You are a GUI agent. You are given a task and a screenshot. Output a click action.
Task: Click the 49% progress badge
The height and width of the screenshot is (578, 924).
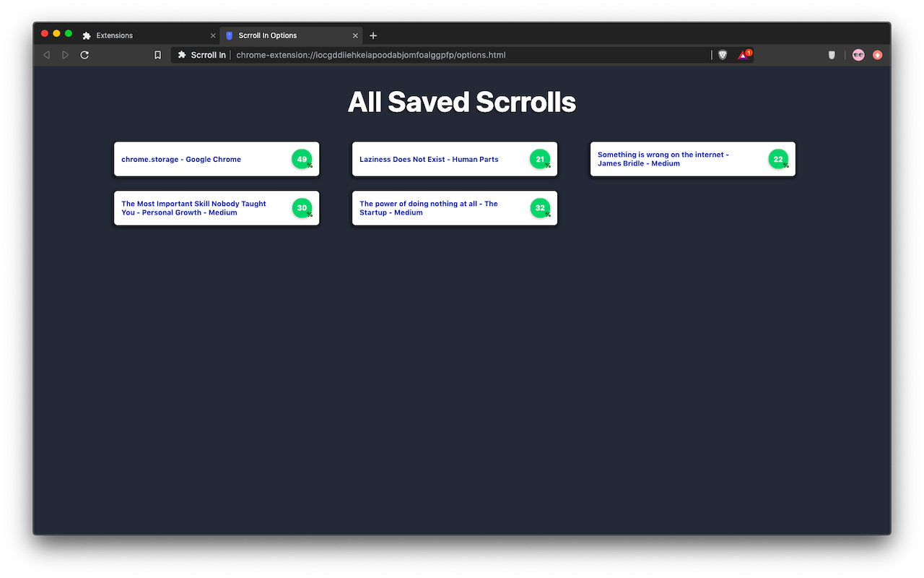pos(302,159)
